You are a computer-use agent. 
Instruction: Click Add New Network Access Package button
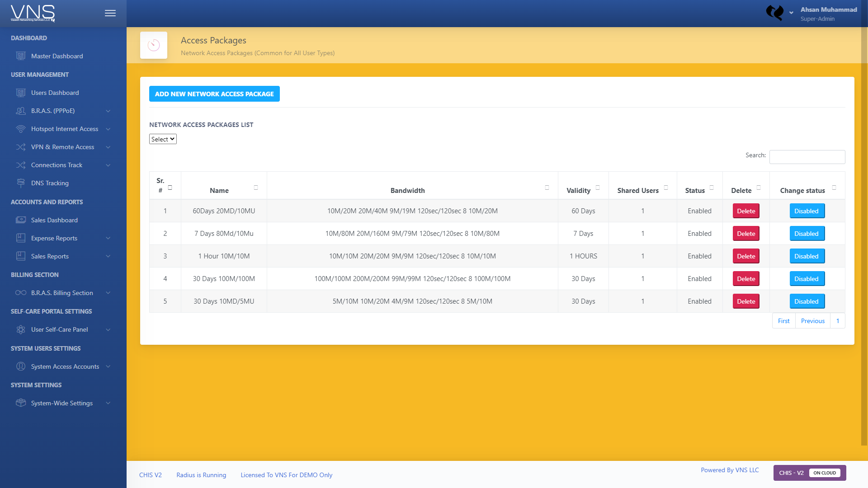click(214, 94)
